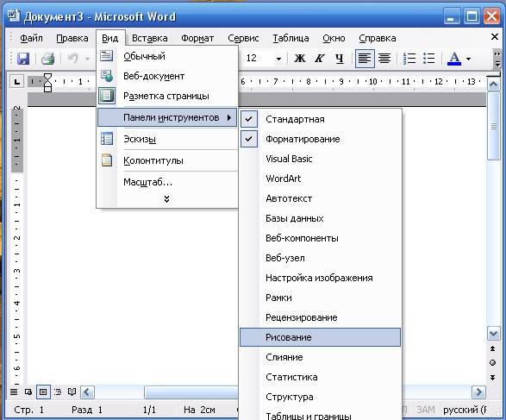This screenshot has height=420, width=506.
Task: Click the Word document icon in title bar
Action: [13, 16]
